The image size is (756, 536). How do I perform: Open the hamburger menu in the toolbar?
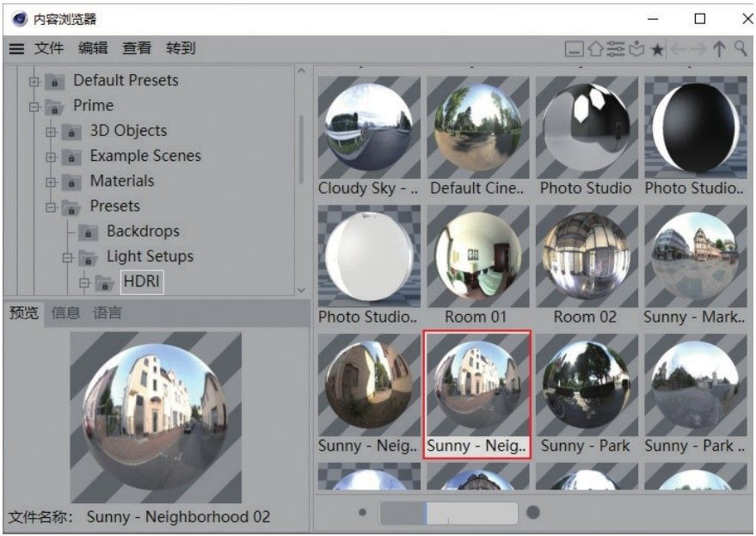click(16, 49)
